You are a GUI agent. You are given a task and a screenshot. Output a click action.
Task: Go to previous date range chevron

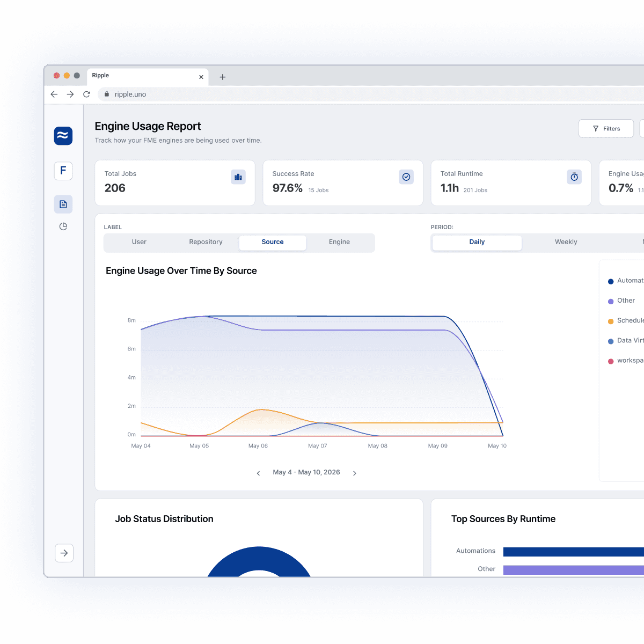258,473
